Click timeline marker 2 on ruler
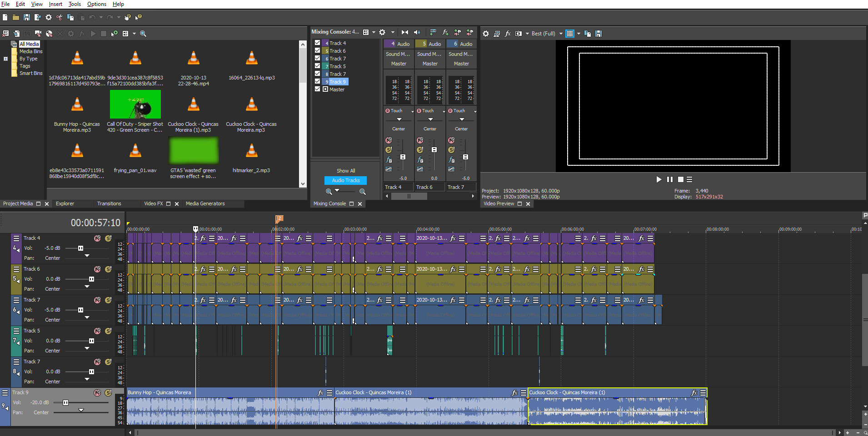The height and width of the screenshot is (436, 868). [x=279, y=218]
